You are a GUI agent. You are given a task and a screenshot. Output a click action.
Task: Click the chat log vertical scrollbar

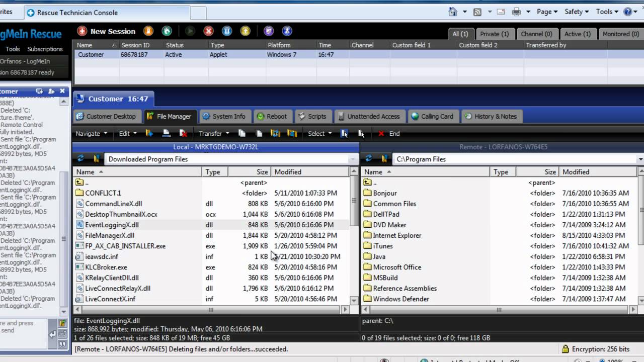(63, 206)
